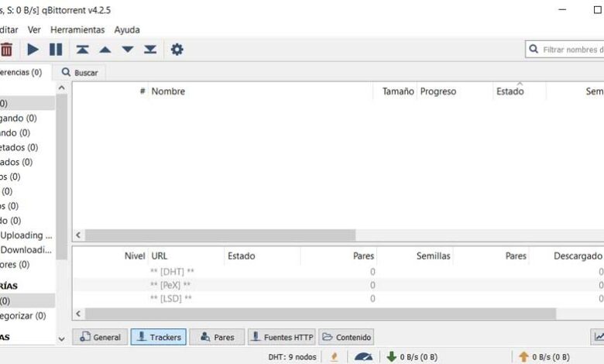Click left arrow of trackers list scrollbar

pos(78,314)
